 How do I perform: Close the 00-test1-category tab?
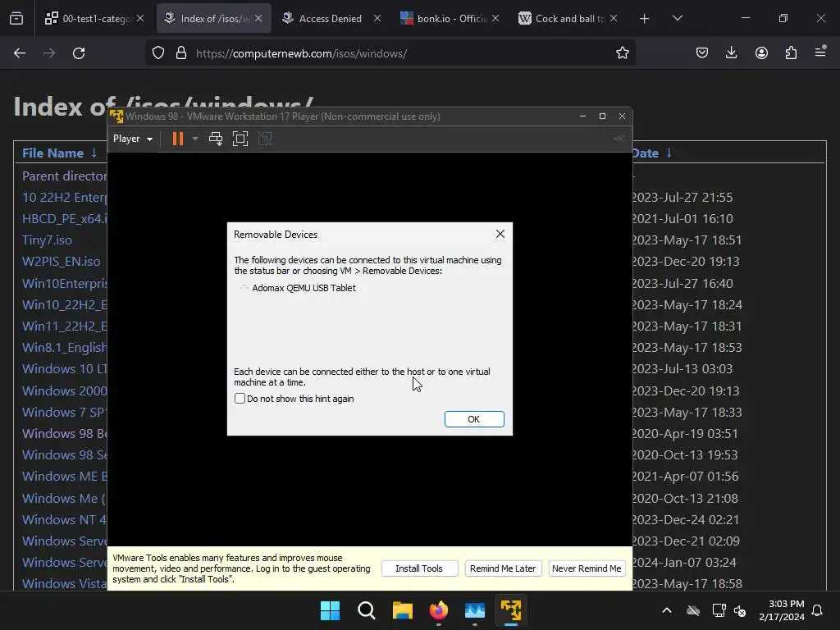(140, 18)
